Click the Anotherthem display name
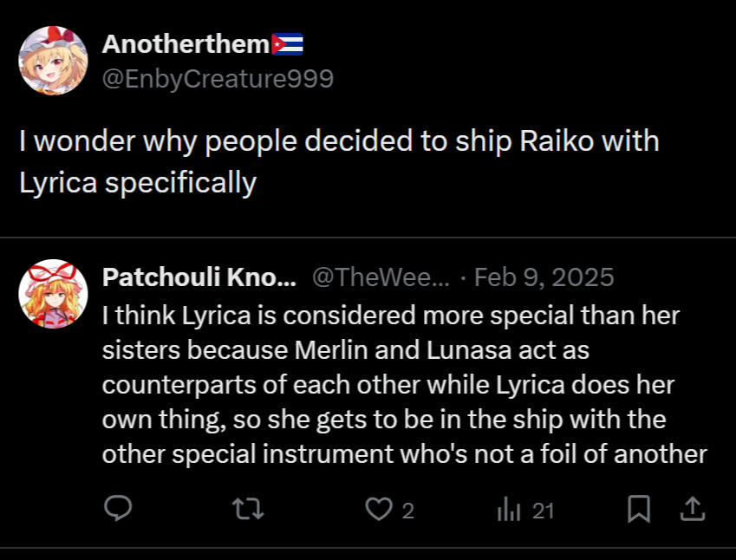Viewport: 736px width, 560px height. click(186, 44)
